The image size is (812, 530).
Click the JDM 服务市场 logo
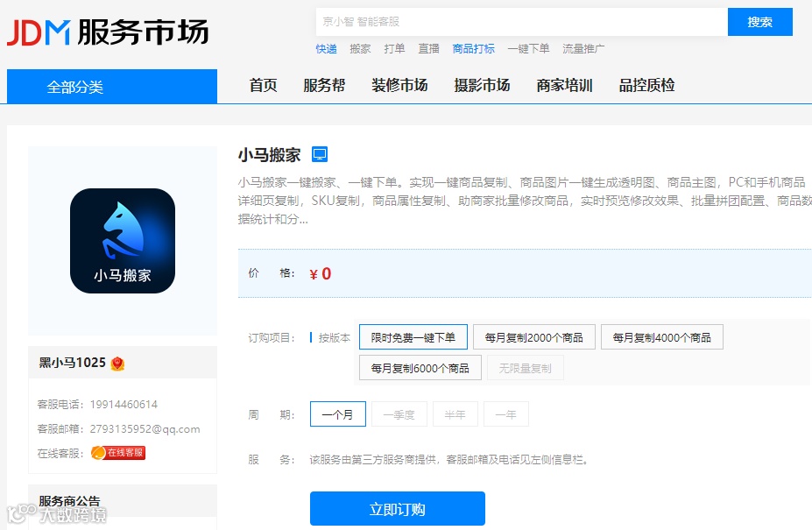pos(108,32)
